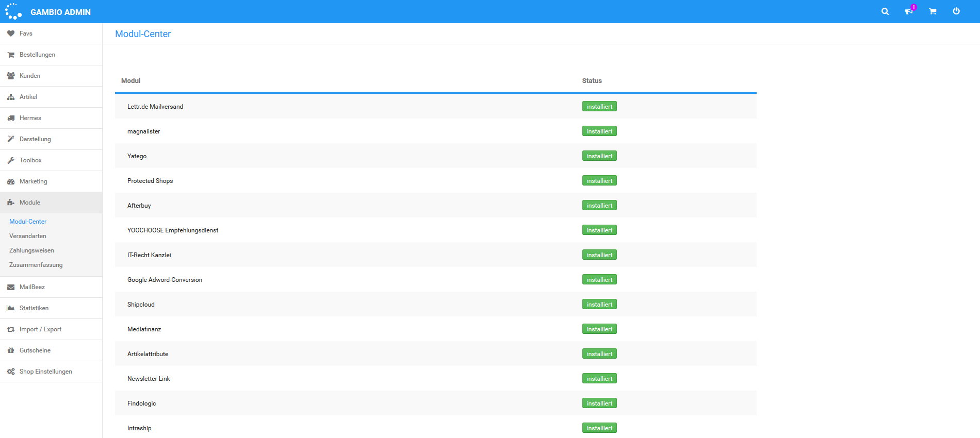Click the gift icon beside Gutscheine

11,350
